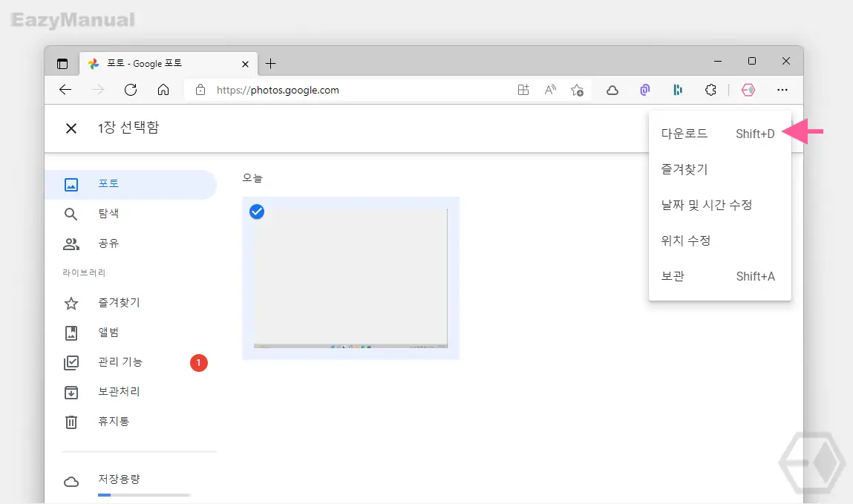Archive the photo with the 보관 menu entry

719,276
